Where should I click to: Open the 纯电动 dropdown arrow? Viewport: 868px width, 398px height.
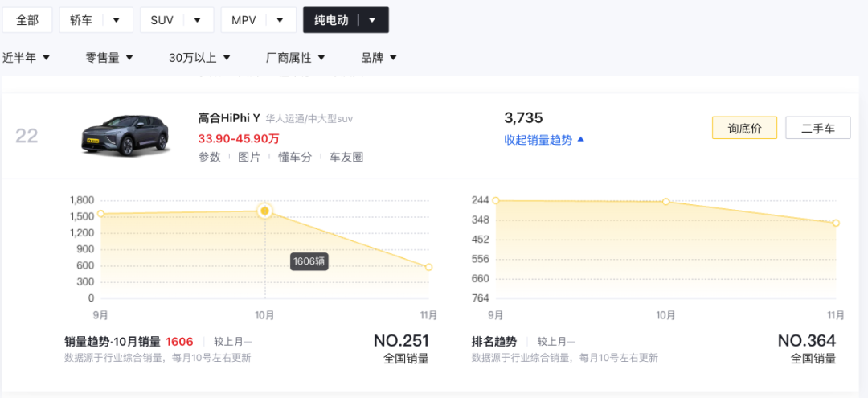(x=371, y=20)
